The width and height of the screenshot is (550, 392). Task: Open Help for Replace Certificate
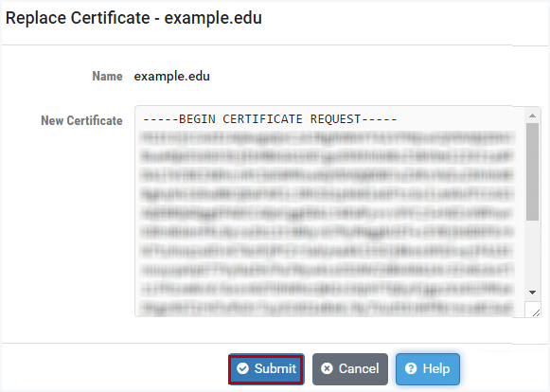pos(428,369)
